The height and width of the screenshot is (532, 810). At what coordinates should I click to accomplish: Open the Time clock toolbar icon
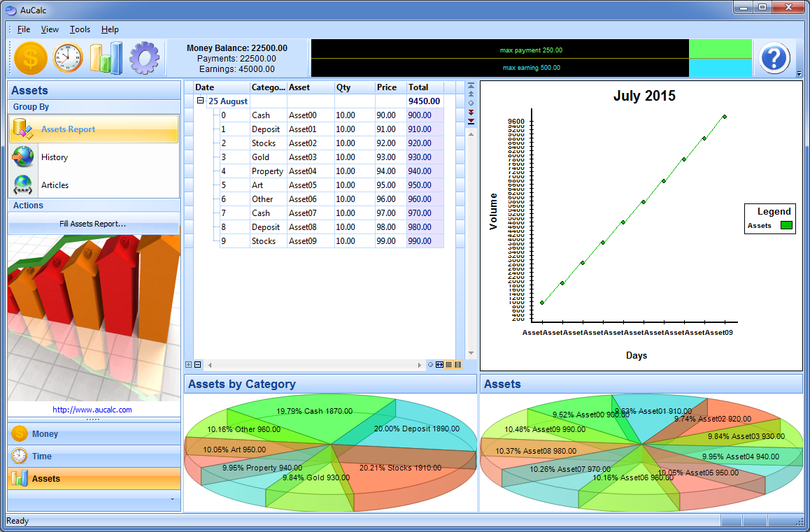(x=68, y=58)
